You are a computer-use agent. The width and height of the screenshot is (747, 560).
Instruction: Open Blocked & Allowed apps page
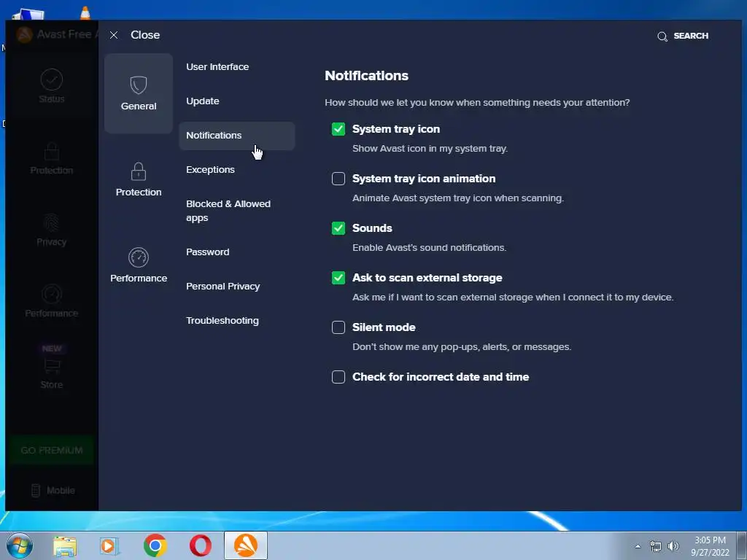pos(228,211)
